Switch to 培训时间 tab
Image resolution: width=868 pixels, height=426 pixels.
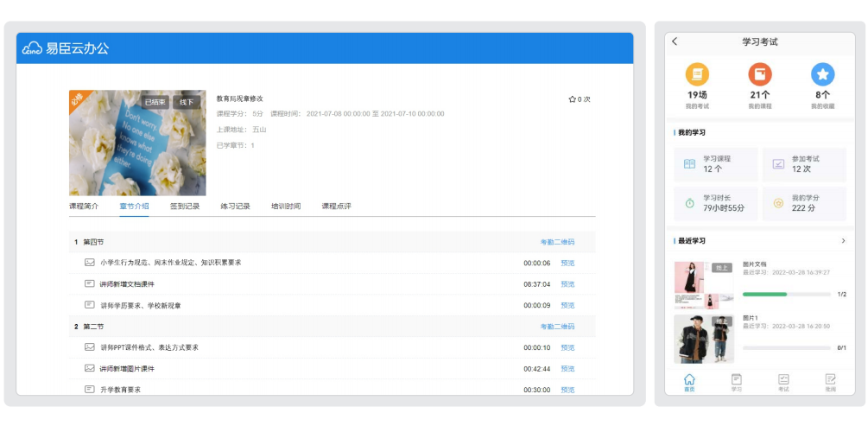286,206
